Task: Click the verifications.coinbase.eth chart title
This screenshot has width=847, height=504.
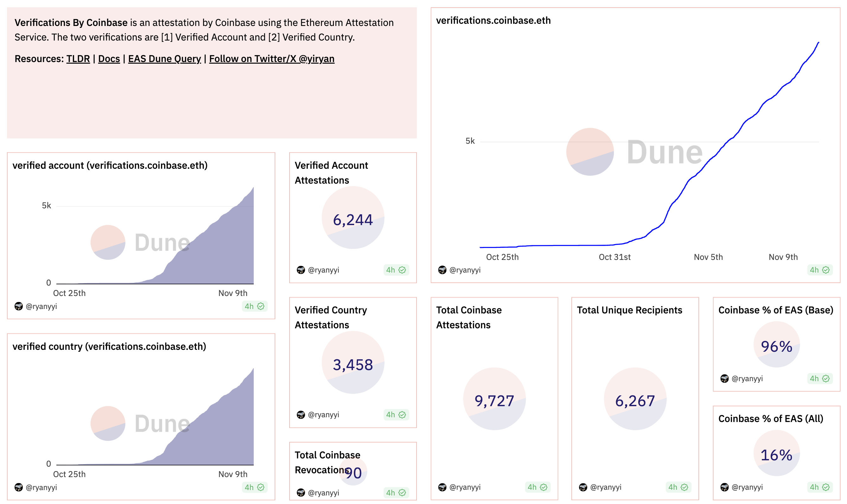Action: pyautogui.click(x=493, y=20)
